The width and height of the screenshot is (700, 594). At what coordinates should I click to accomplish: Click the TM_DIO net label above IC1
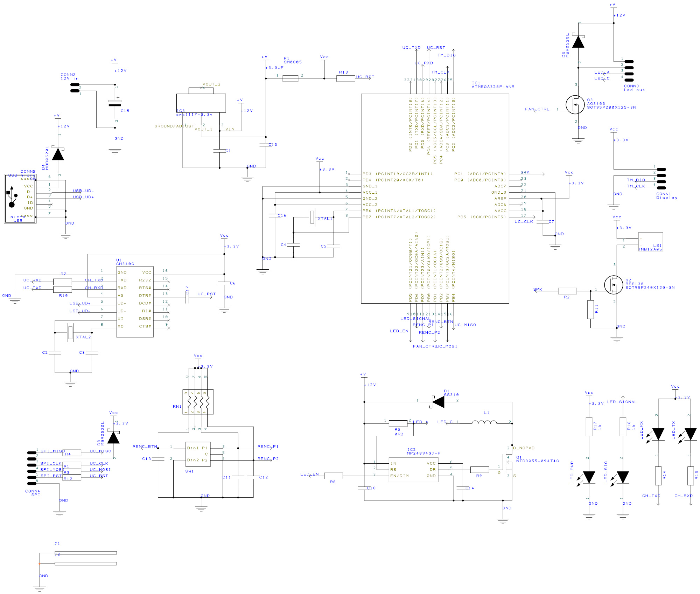pos(447,55)
